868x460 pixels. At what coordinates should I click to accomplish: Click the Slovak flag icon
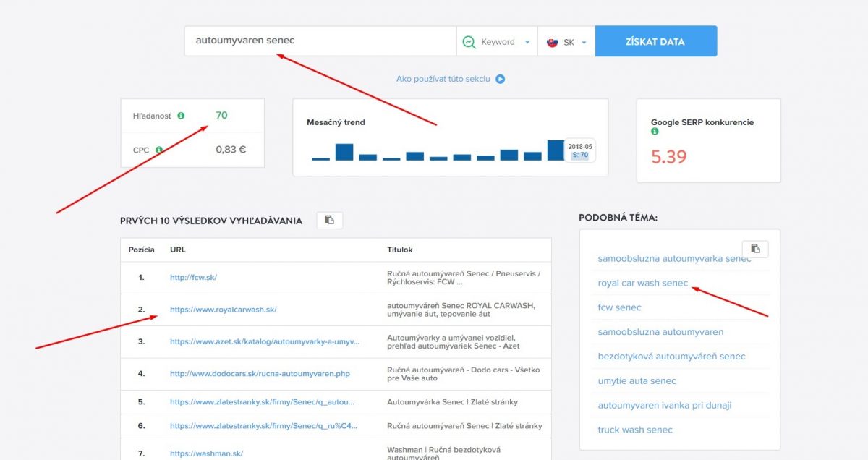553,42
